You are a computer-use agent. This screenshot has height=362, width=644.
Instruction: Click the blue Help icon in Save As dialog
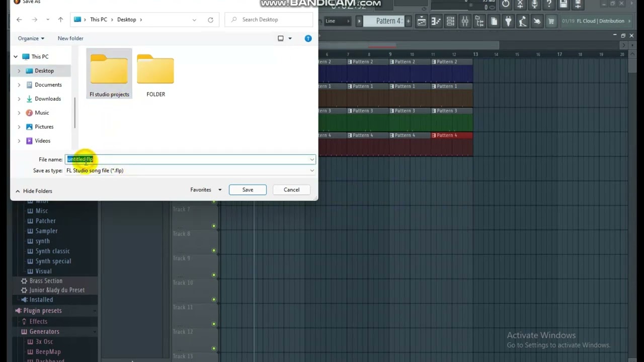[308, 38]
